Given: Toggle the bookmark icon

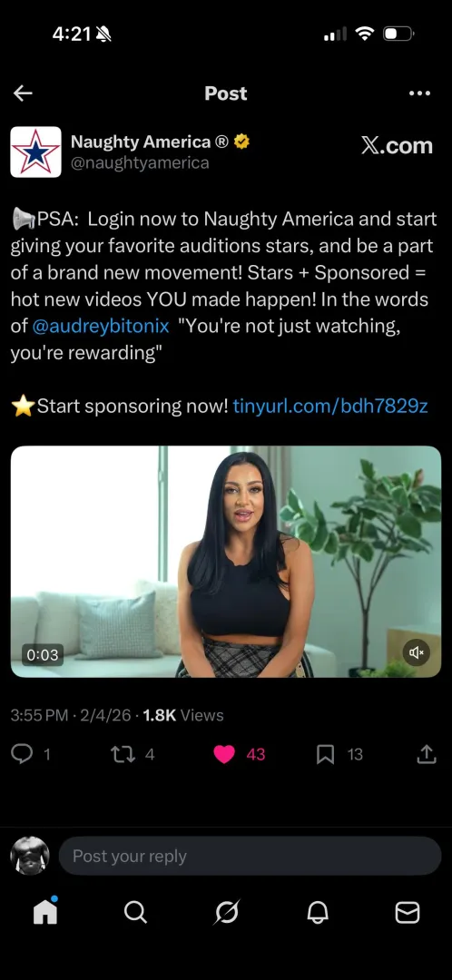Looking at the screenshot, I should coord(325,755).
